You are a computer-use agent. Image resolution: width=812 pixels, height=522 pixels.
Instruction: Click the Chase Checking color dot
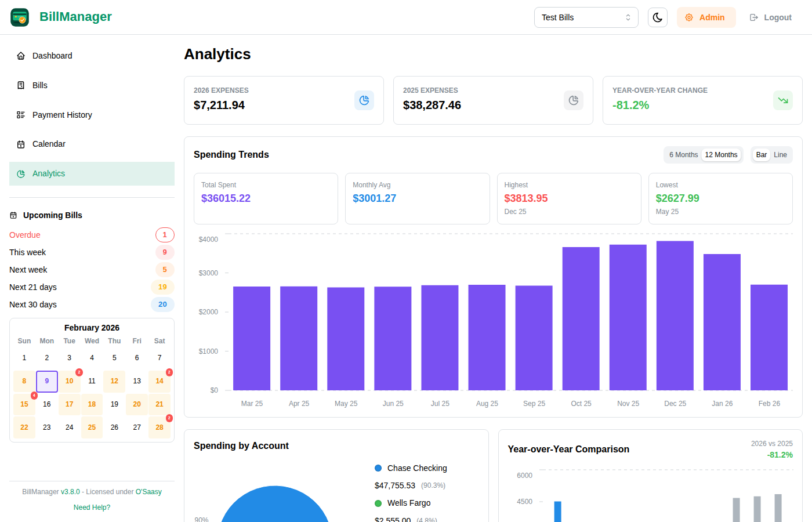pyautogui.click(x=378, y=468)
